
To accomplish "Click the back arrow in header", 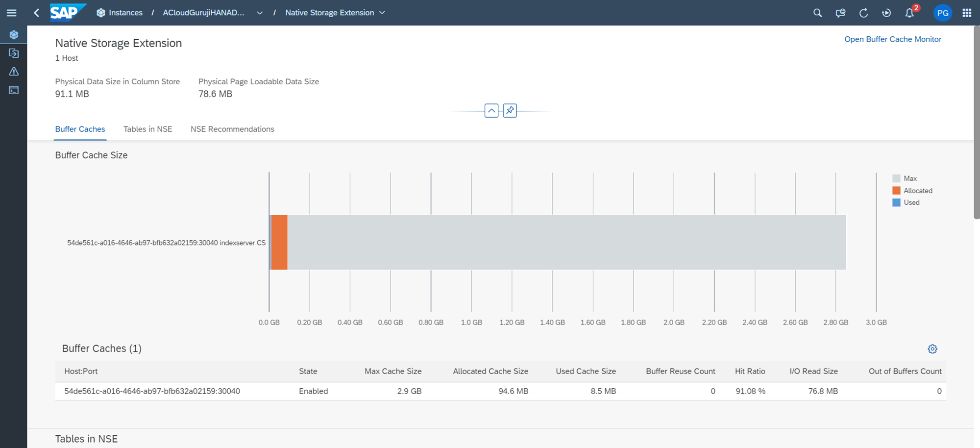I will (x=36, y=13).
